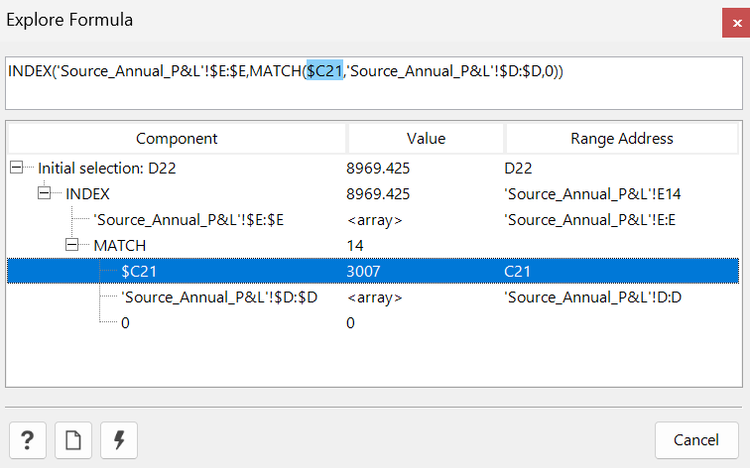Image resolution: width=750 pixels, height=468 pixels.
Task: Collapse the INDEX tree node
Action: pyautogui.click(x=45, y=194)
